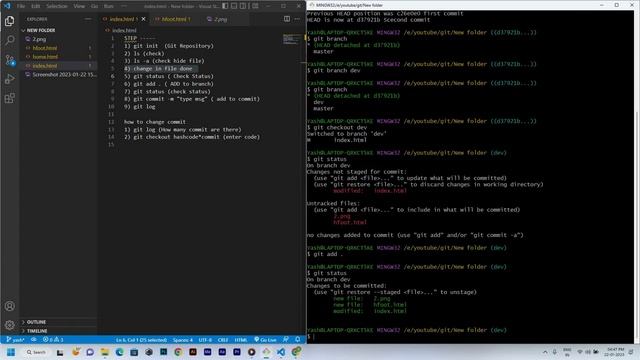Open Microsoft Edge from the taskbar

tap(120, 352)
